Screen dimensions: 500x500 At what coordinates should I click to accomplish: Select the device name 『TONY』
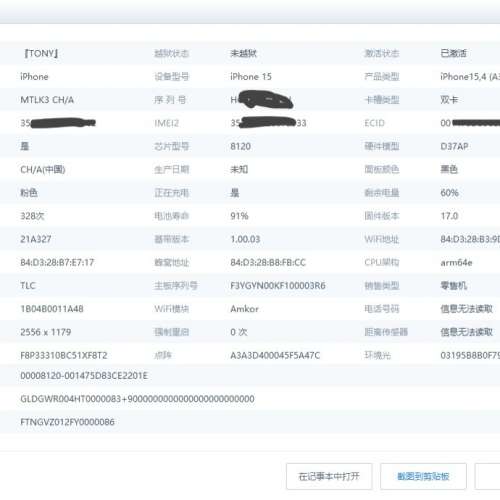[x=41, y=53]
